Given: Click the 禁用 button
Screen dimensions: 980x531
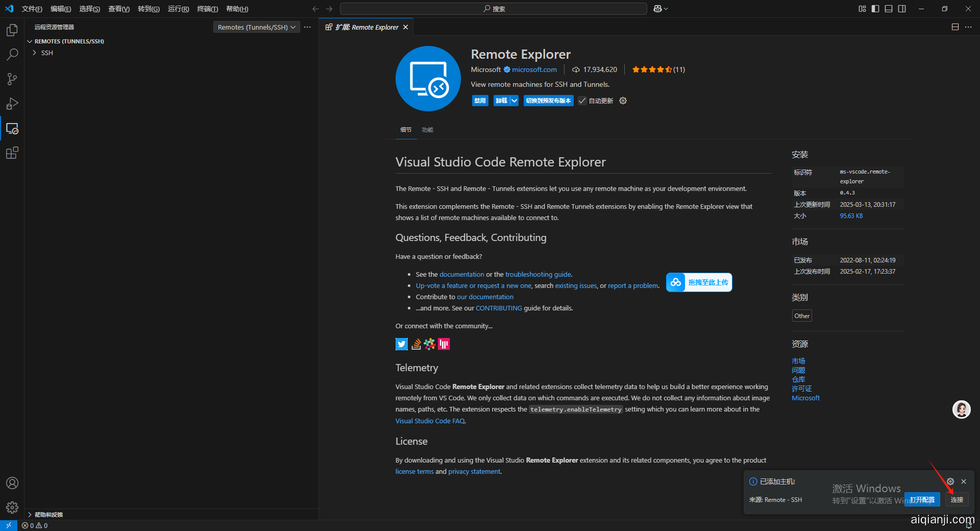Looking at the screenshot, I should tap(480, 101).
